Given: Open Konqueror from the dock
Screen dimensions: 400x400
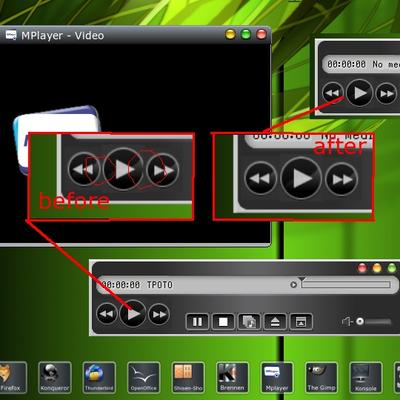Looking at the screenshot, I should coord(55,378).
